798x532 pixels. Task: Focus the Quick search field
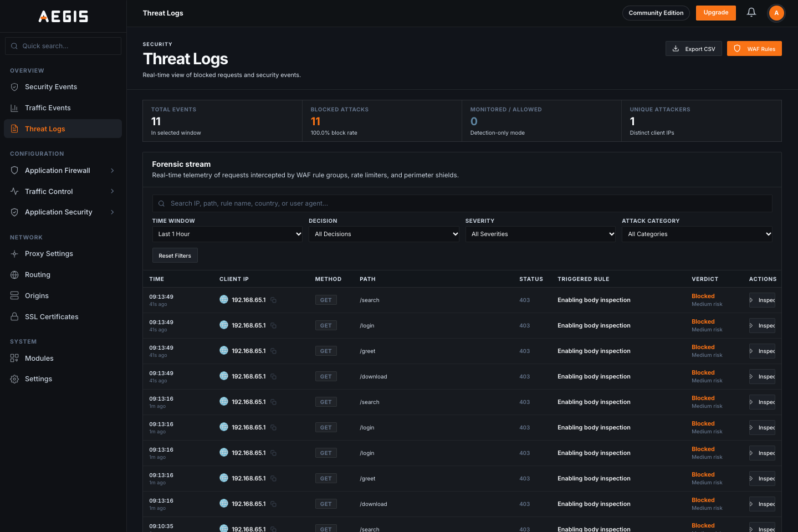[63, 46]
